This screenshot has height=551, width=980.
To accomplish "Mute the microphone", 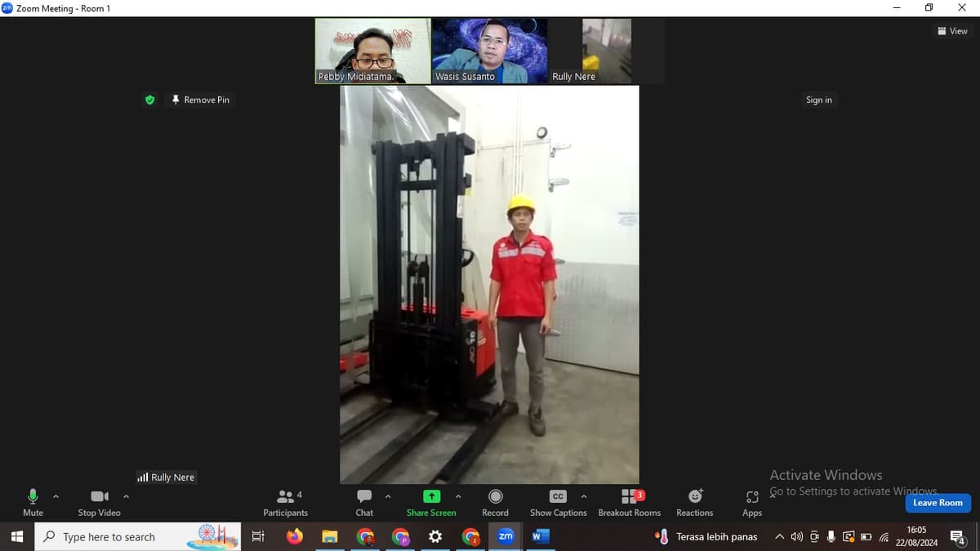I will (x=33, y=502).
